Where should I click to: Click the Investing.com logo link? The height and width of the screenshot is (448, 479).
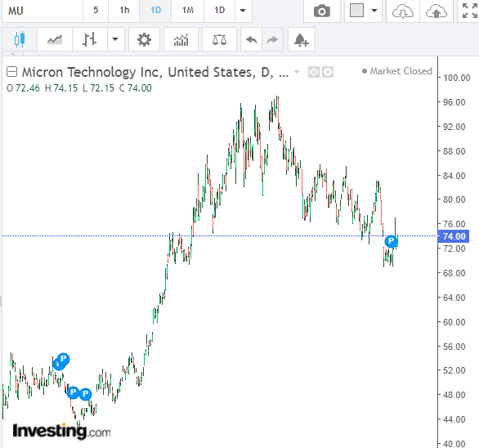(x=61, y=431)
